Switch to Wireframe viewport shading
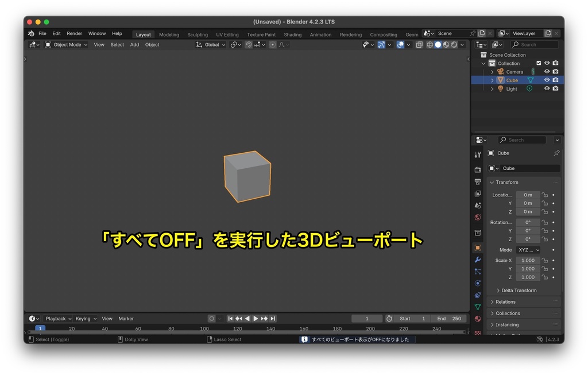Viewport: 588px width, 375px height. pyautogui.click(x=430, y=45)
